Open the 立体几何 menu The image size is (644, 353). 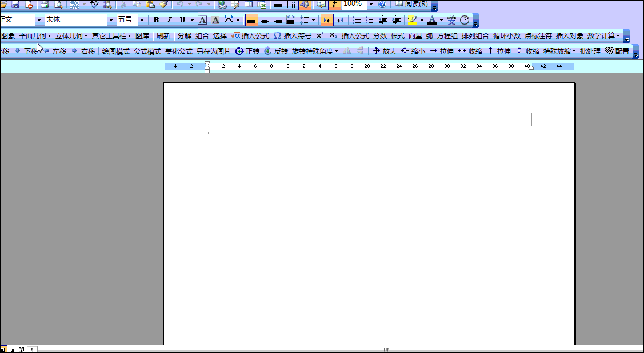coord(71,36)
